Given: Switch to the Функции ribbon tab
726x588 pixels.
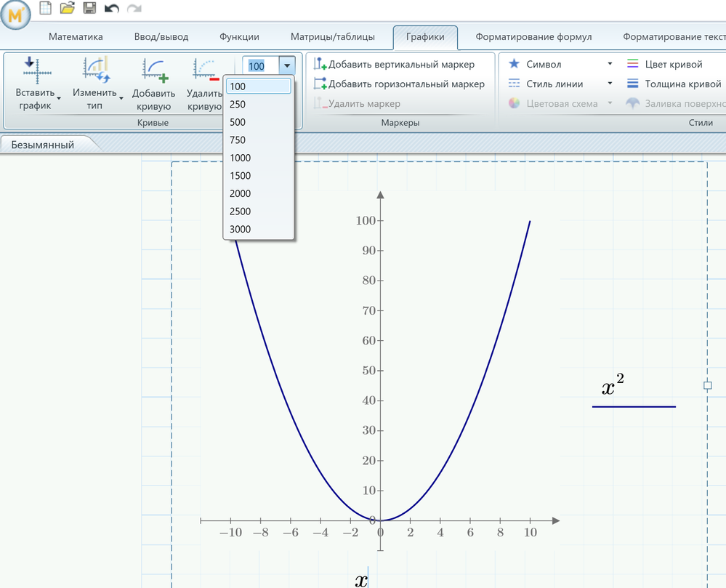Looking at the screenshot, I should pyautogui.click(x=239, y=37).
